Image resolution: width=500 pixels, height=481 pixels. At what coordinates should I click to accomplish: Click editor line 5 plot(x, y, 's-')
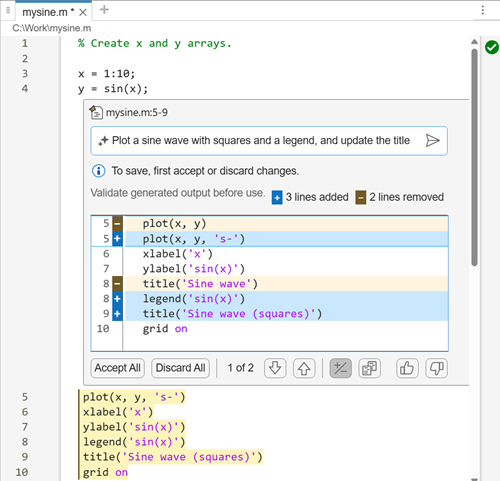[x=134, y=397]
